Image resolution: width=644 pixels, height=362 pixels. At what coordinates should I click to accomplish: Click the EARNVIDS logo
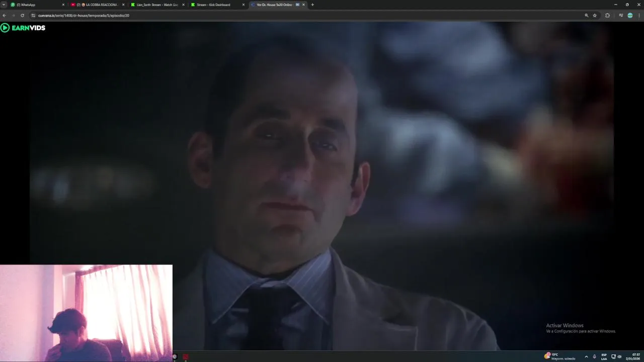click(23, 28)
